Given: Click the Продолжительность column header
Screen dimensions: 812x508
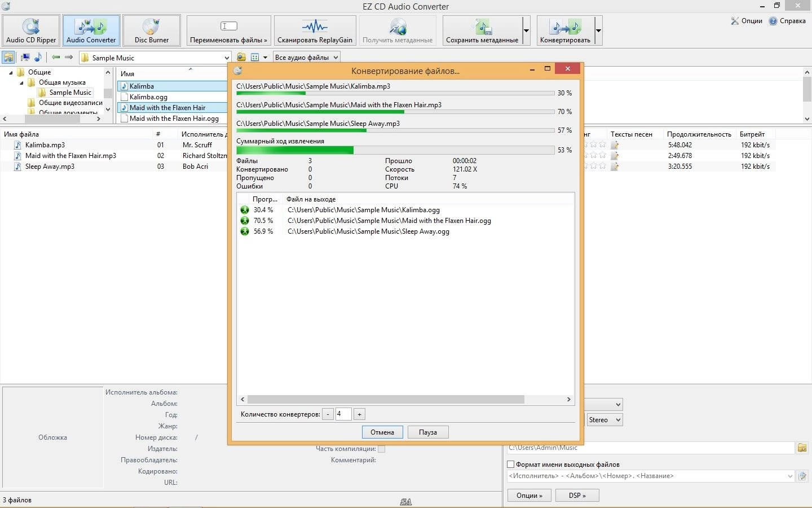Looking at the screenshot, I should [x=699, y=134].
